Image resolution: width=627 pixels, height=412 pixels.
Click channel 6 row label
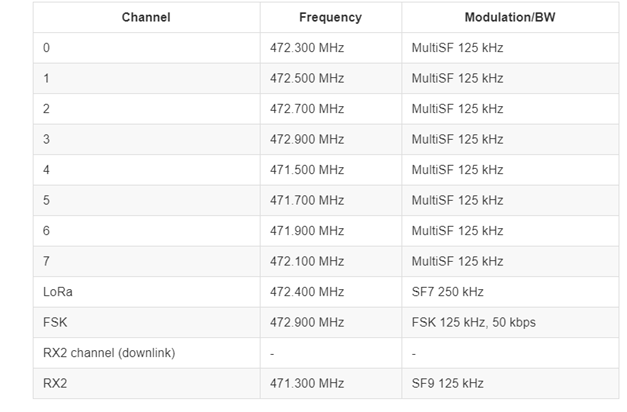[46, 231]
